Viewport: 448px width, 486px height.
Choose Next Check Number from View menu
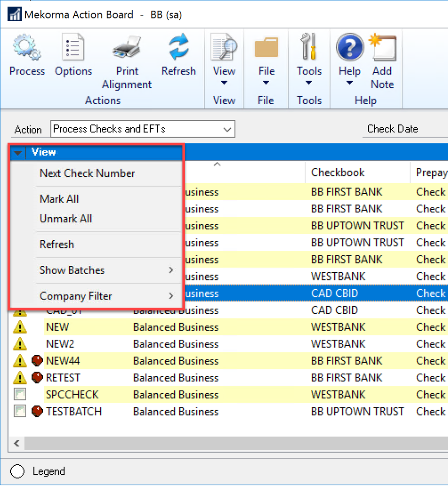(x=87, y=174)
